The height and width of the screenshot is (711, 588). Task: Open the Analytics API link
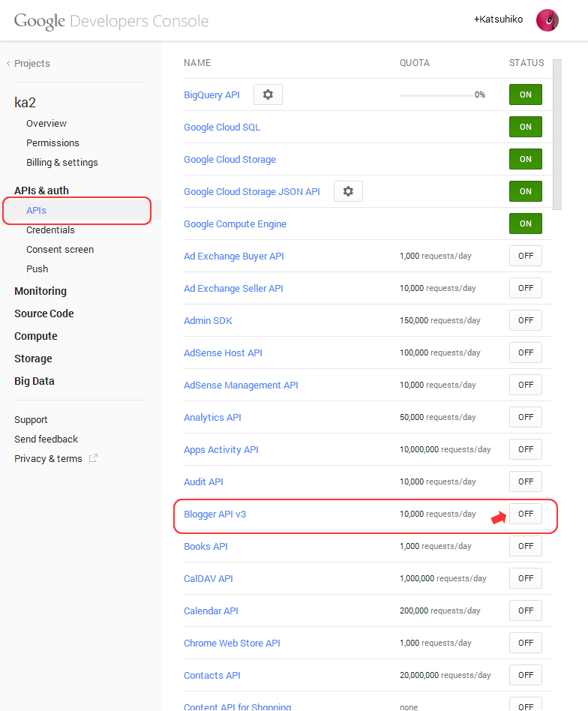212,417
